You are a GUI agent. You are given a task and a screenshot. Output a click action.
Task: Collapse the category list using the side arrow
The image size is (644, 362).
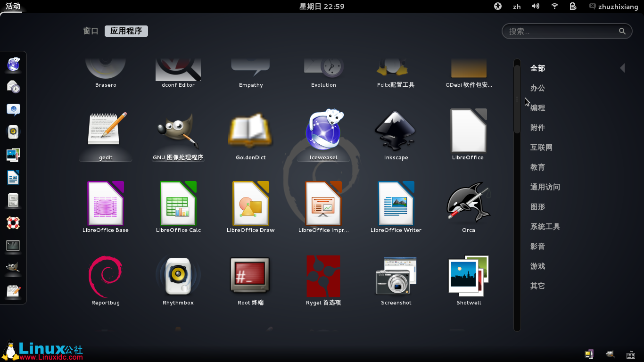(x=622, y=68)
